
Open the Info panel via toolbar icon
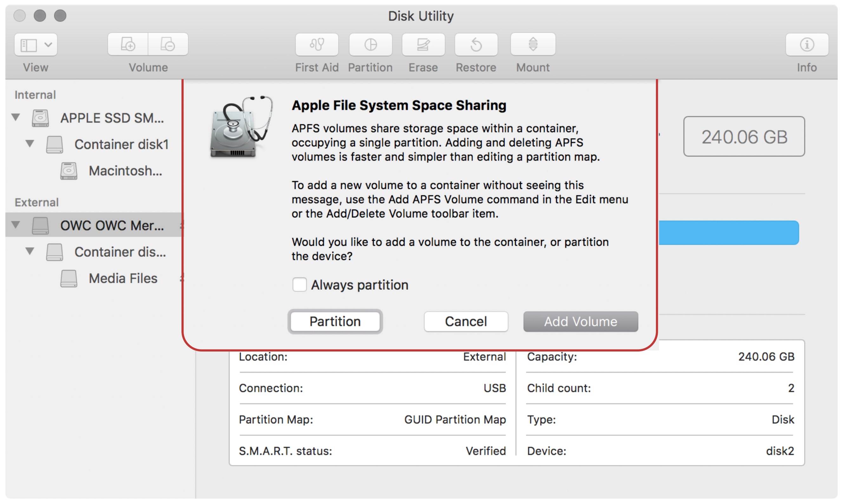pyautogui.click(x=807, y=44)
